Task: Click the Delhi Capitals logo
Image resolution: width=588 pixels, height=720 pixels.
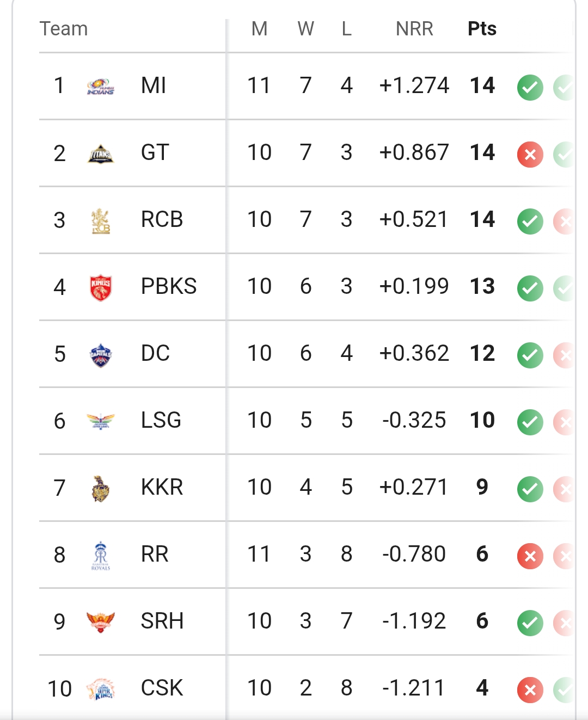Action: click(x=101, y=355)
